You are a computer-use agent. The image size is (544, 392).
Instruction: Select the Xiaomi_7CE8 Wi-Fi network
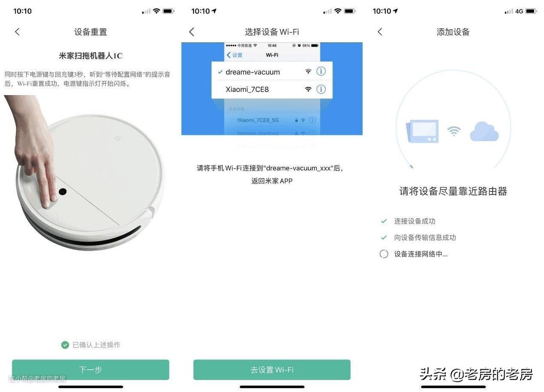click(272, 89)
